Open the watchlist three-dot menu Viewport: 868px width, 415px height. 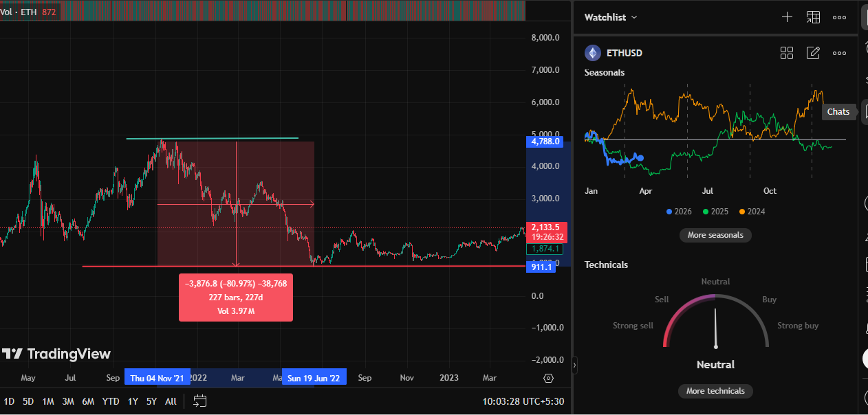pos(839,17)
